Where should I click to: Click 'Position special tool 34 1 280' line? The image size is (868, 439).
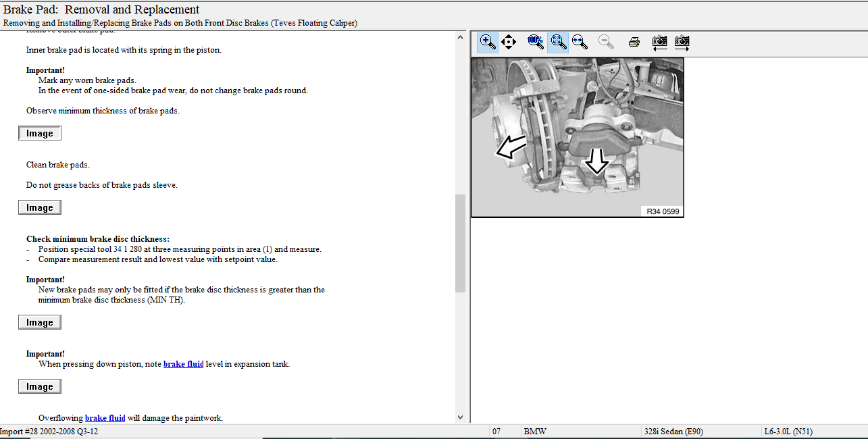point(180,249)
